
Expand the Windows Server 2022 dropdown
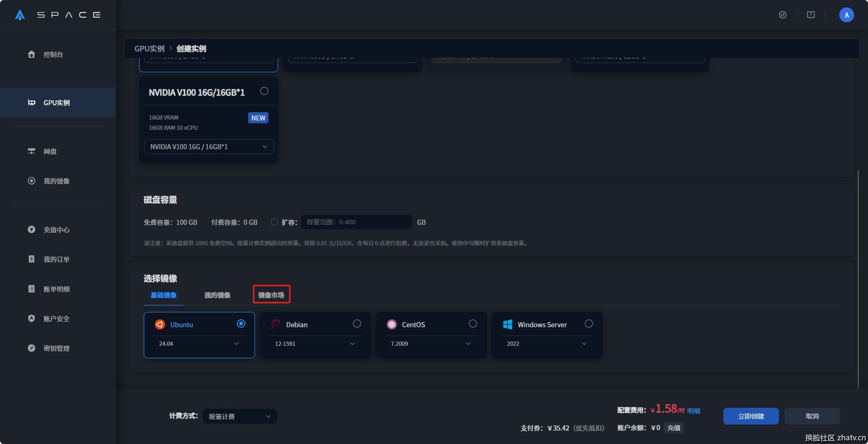pos(547,343)
